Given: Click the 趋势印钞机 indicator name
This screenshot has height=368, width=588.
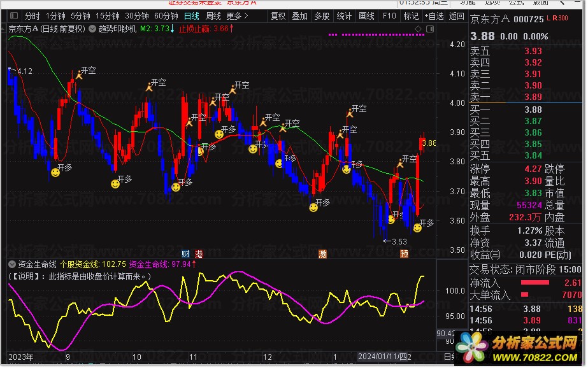Looking at the screenshot, I should tap(117, 29).
